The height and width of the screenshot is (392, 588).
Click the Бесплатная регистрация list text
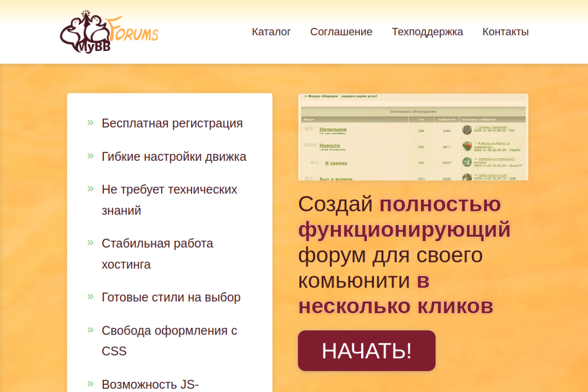click(x=172, y=123)
